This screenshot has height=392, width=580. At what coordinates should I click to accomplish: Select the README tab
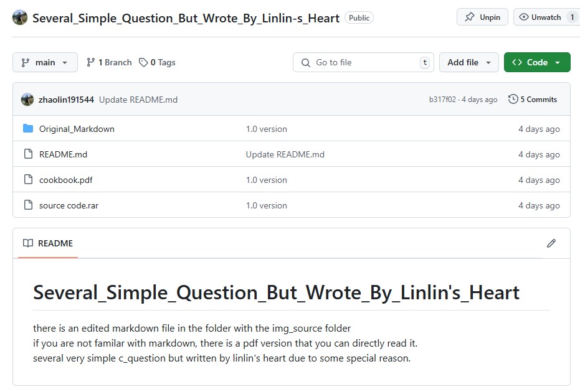pyautogui.click(x=48, y=243)
